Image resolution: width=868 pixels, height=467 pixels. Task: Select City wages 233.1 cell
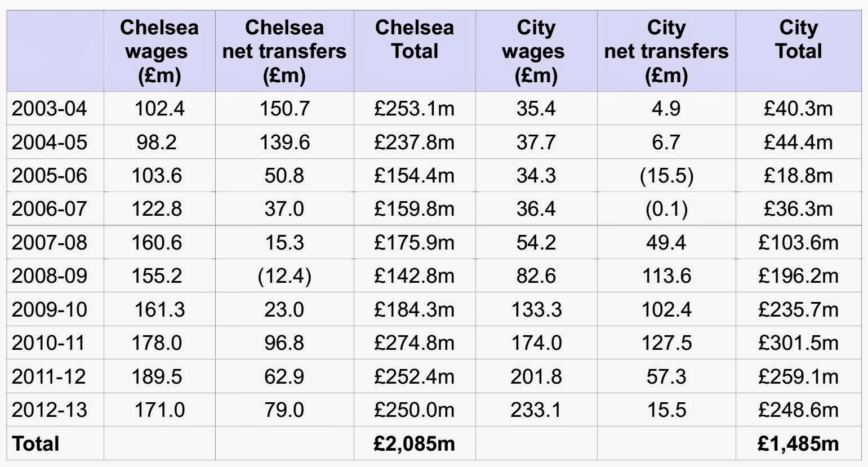click(x=536, y=410)
